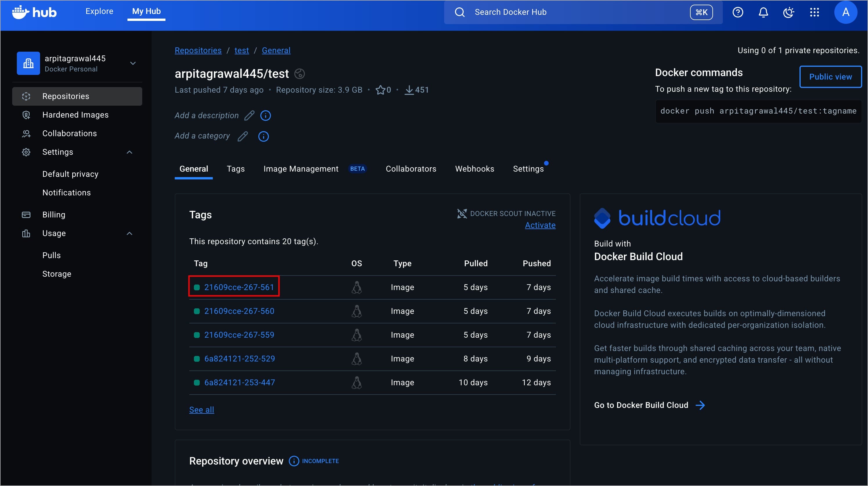Click the Activate Docker Scout link

click(x=540, y=225)
